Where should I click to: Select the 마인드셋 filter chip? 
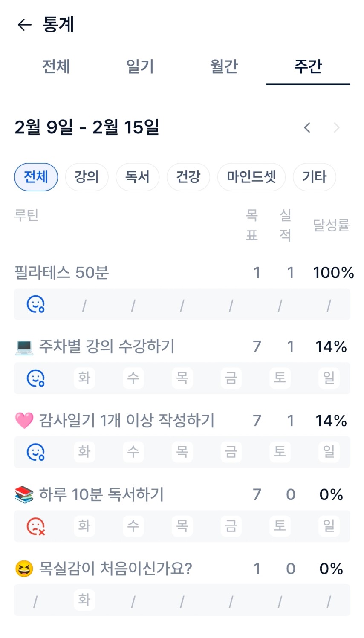tap(251, 177)
